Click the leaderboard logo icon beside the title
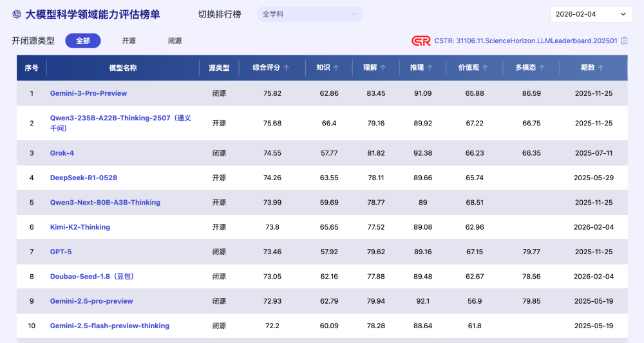This screenshot has width=644, height=343. (x=17, y=14)
